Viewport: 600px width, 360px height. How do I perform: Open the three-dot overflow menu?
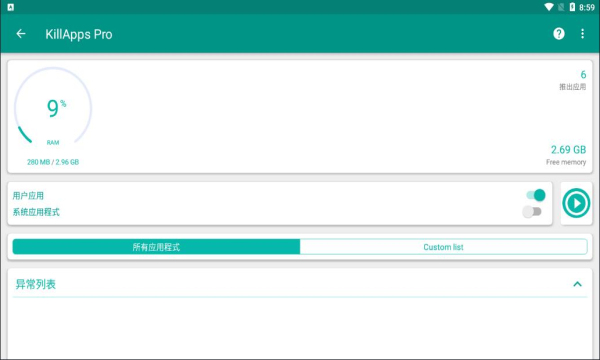pos(582,34)
